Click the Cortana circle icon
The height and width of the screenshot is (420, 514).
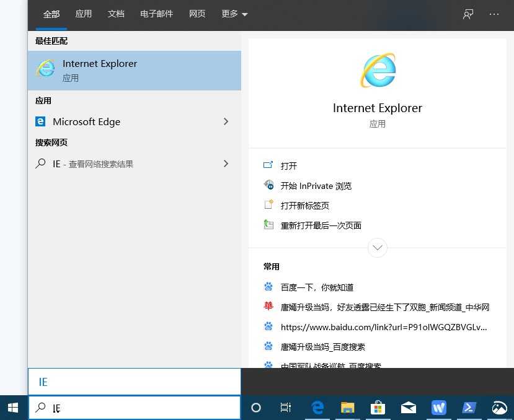[x=255, y=408]
